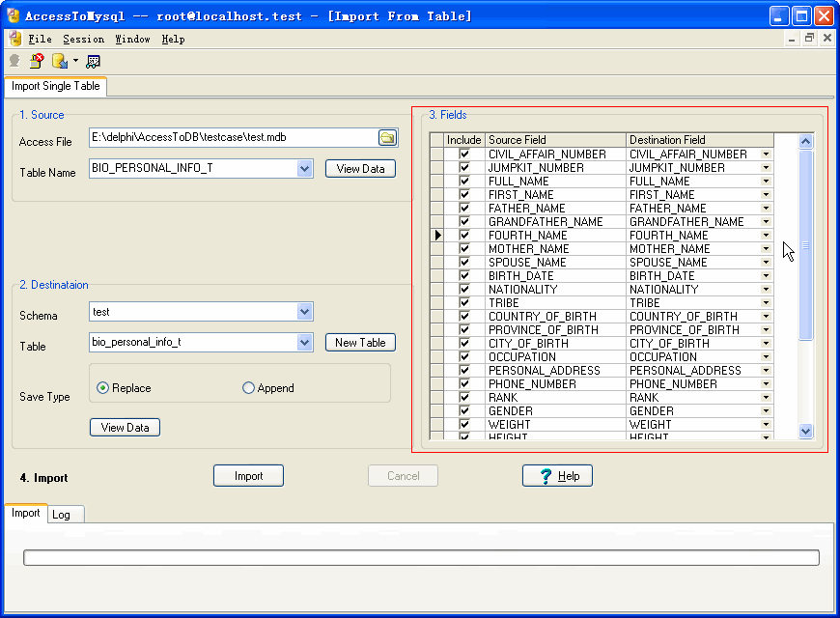
Task: Restore the inner child window
Action: [809, 38]
